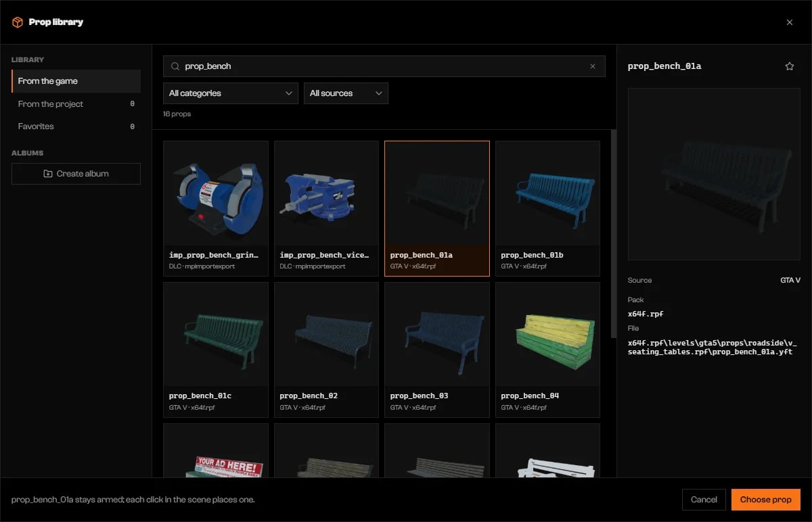Select the imp_prop_bench_vice prop card

coord(326,208)
